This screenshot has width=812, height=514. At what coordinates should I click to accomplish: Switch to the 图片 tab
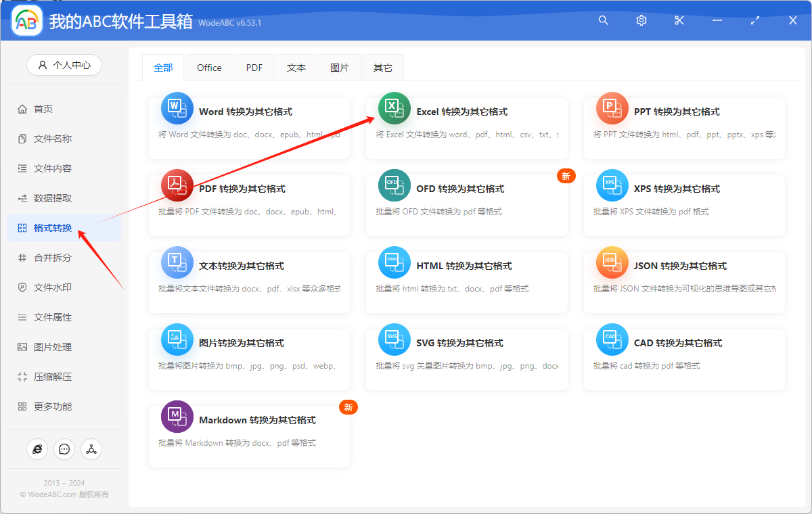[x=340, y=67]
